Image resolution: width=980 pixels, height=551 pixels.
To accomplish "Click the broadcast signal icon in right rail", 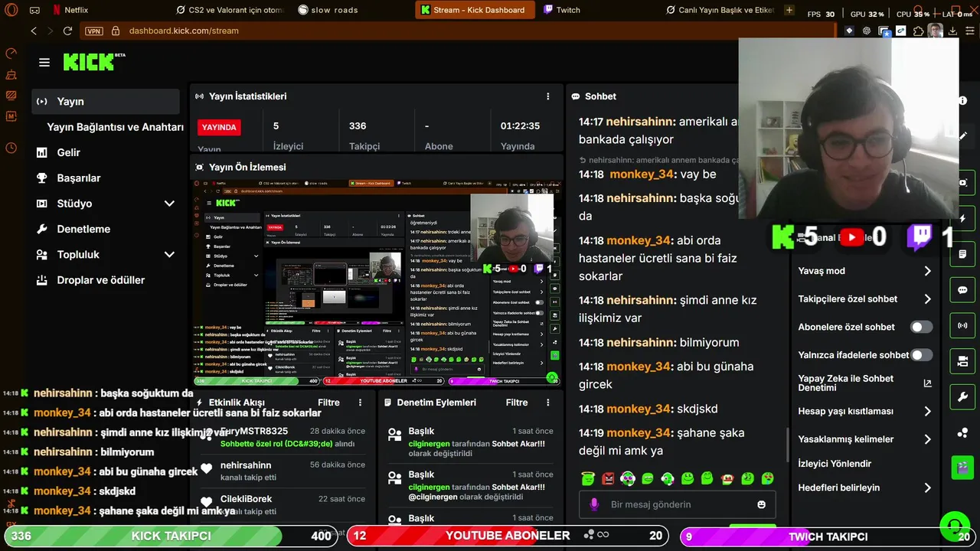I will pyautogui.click(x=962, y=325).
